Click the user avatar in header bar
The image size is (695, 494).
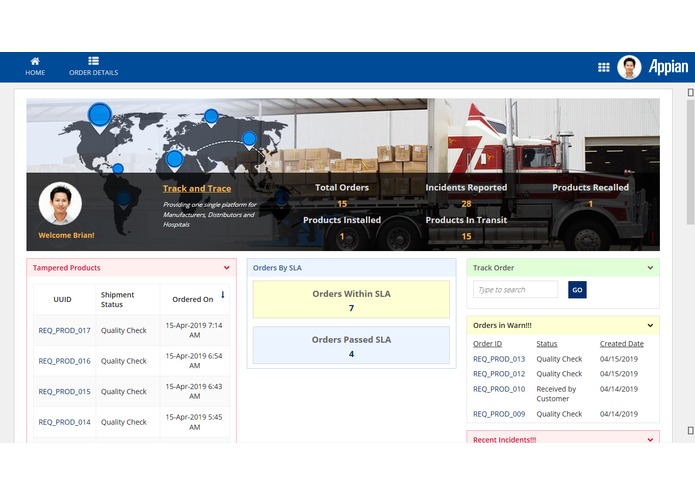[629, 67]
